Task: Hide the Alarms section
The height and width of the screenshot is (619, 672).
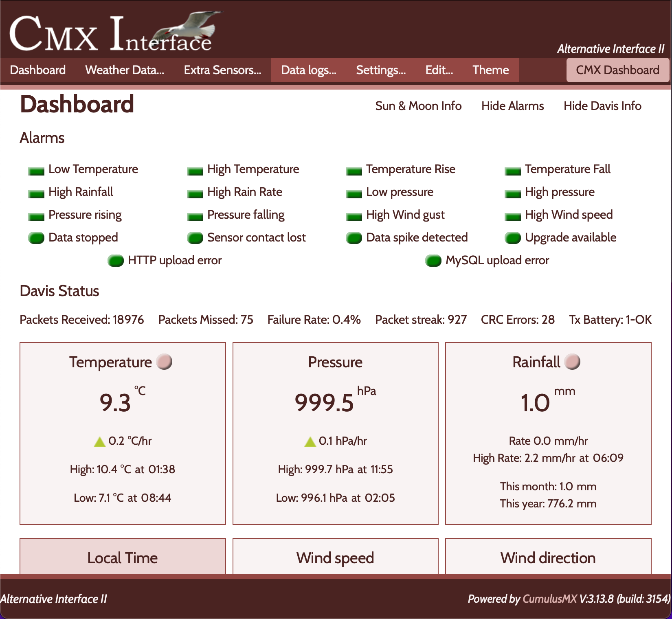Action: click(512, 106)
